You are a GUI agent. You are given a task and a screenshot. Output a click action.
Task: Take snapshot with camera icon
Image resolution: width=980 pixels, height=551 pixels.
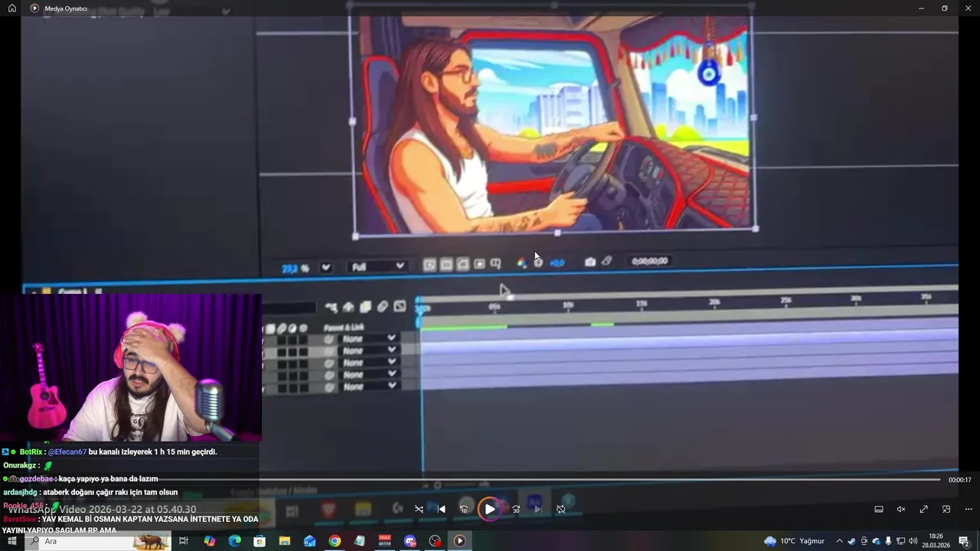(590, 262)
